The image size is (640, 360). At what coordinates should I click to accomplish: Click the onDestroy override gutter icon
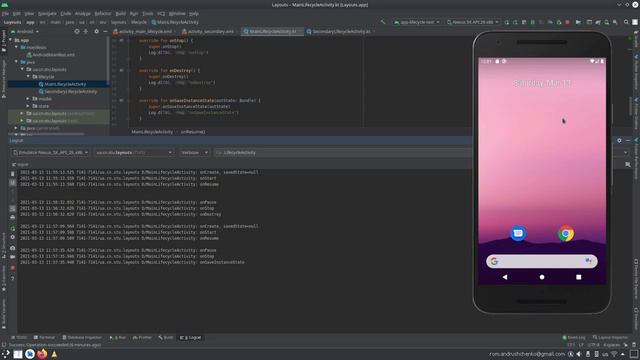pyautogui.click(x=121, y=71)
